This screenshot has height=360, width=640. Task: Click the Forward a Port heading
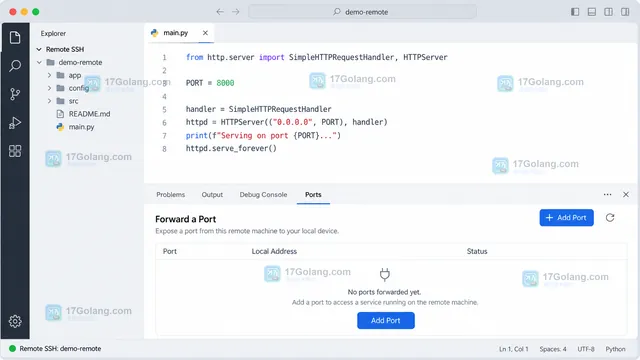(186, 219)
